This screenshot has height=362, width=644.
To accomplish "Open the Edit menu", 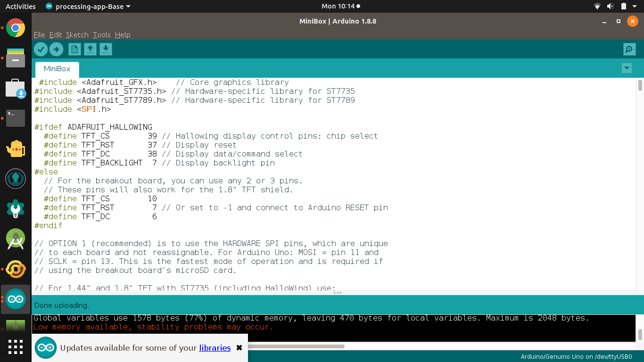I will [x=56, y=35].
